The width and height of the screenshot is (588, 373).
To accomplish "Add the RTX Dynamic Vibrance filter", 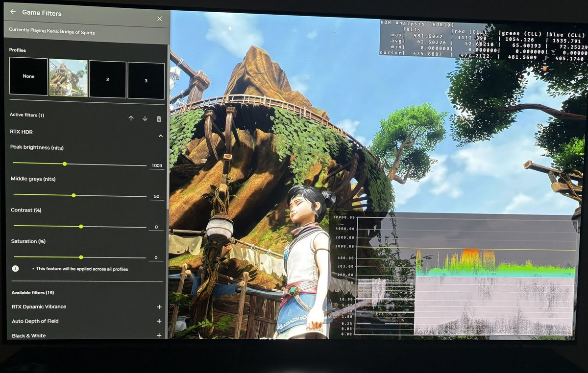I will (159, 307).
